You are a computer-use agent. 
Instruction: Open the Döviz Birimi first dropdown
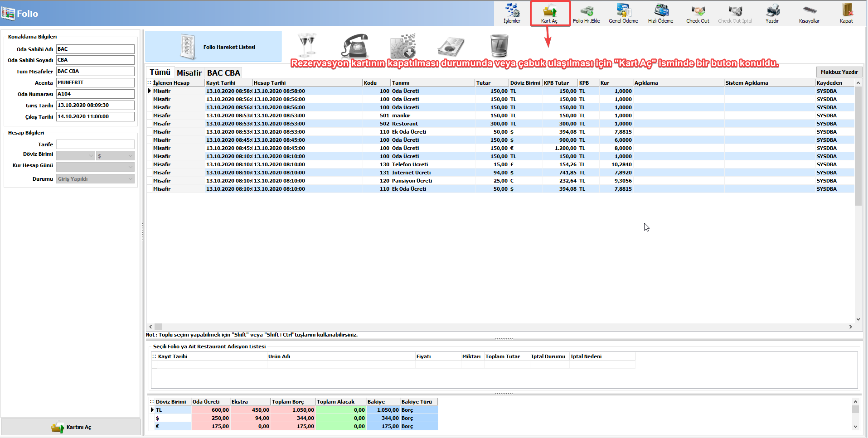coord(76,156)
